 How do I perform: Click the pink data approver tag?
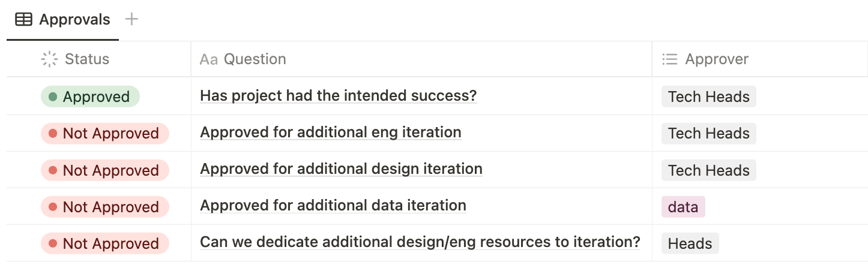[683, 207]
